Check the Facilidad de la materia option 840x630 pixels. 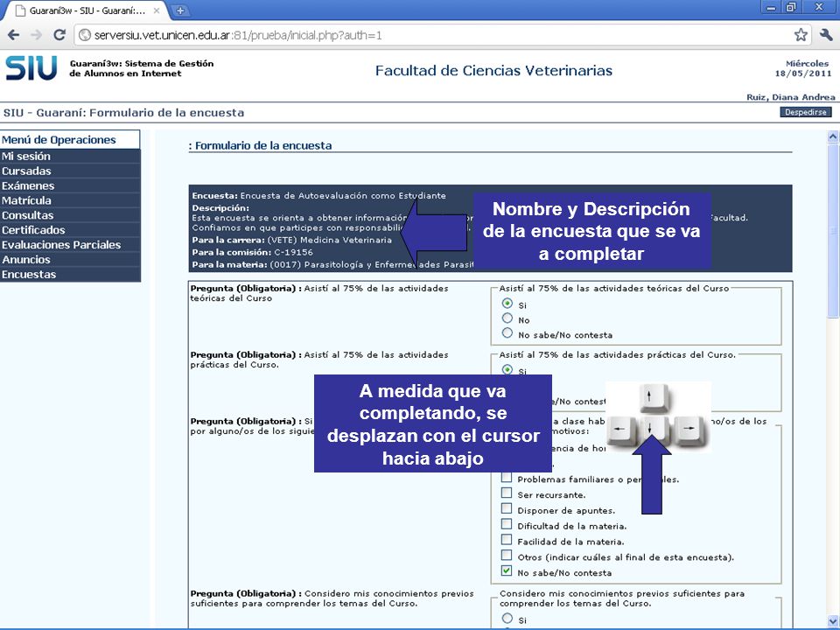tap(507, 540)
